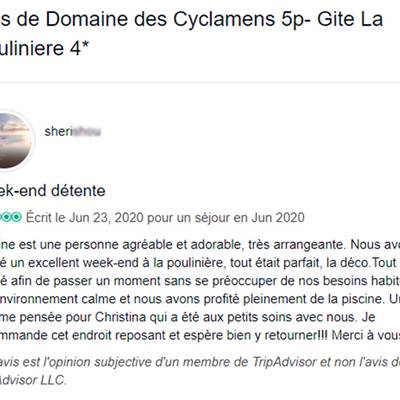Click the horizontal divider below the heading
Screen dimensions: 400x400
[x=200, y=82]
